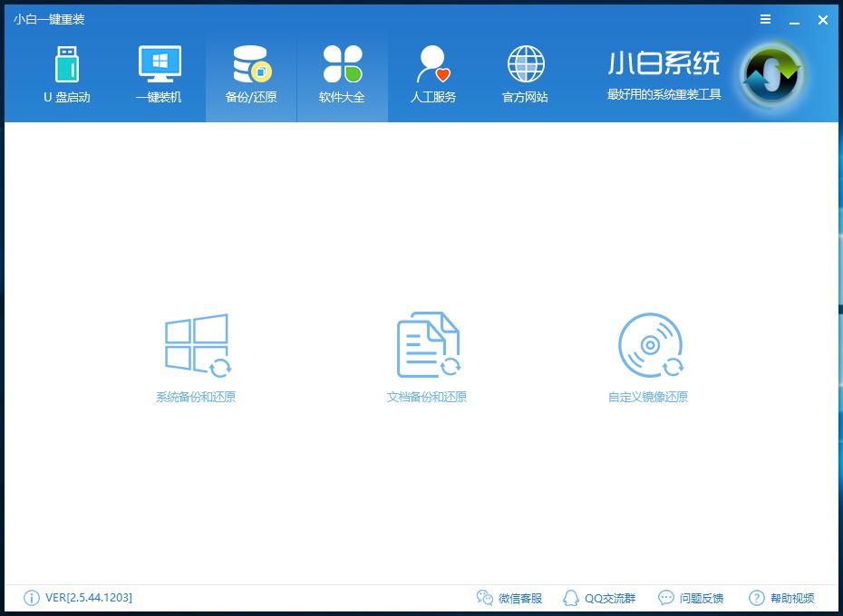This screenshot has width=843, height=616.
Task: Open the hamburger main menu
Action: (766, 19)
